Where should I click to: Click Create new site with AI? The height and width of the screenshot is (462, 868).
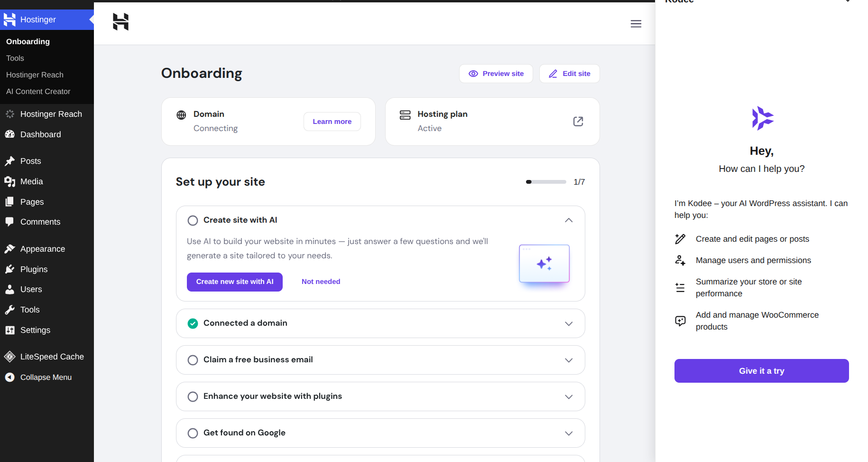235,282
